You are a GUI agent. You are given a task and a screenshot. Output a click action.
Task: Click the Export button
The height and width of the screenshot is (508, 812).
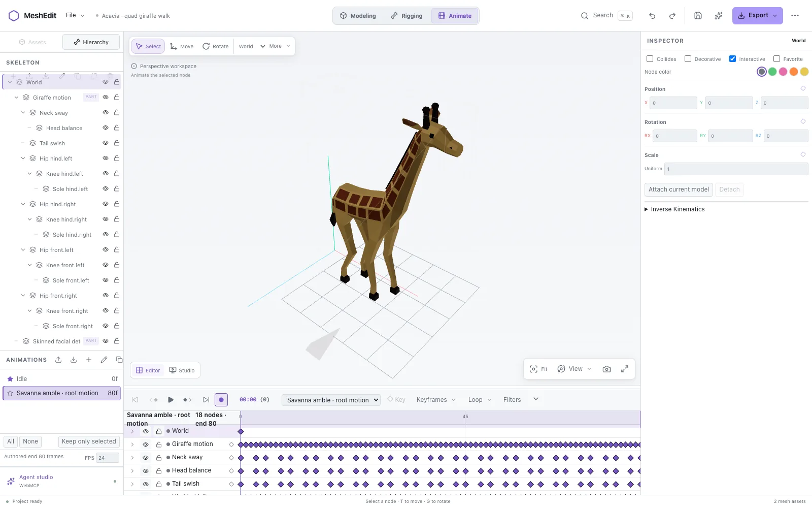(757, 16)
